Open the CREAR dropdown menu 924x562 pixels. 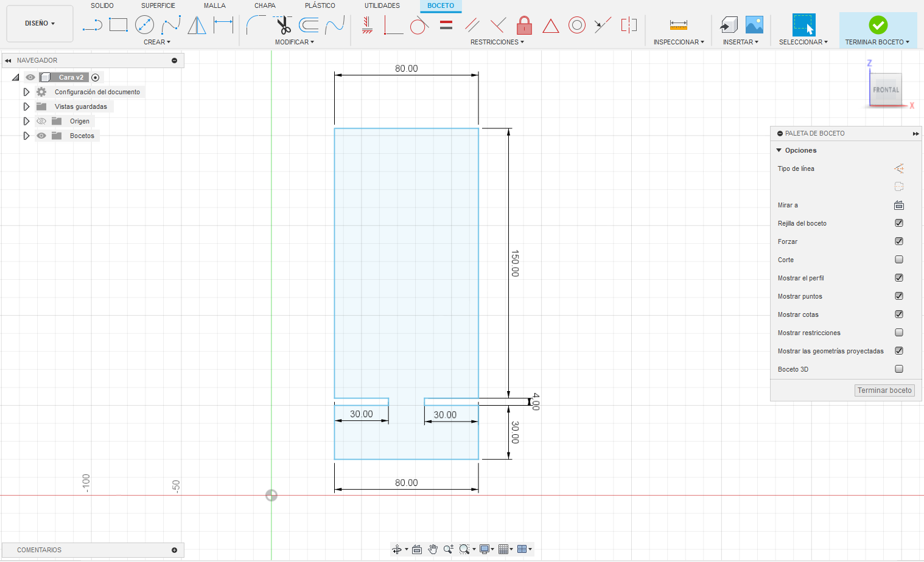pyautogui.click(x=157, y=42)
